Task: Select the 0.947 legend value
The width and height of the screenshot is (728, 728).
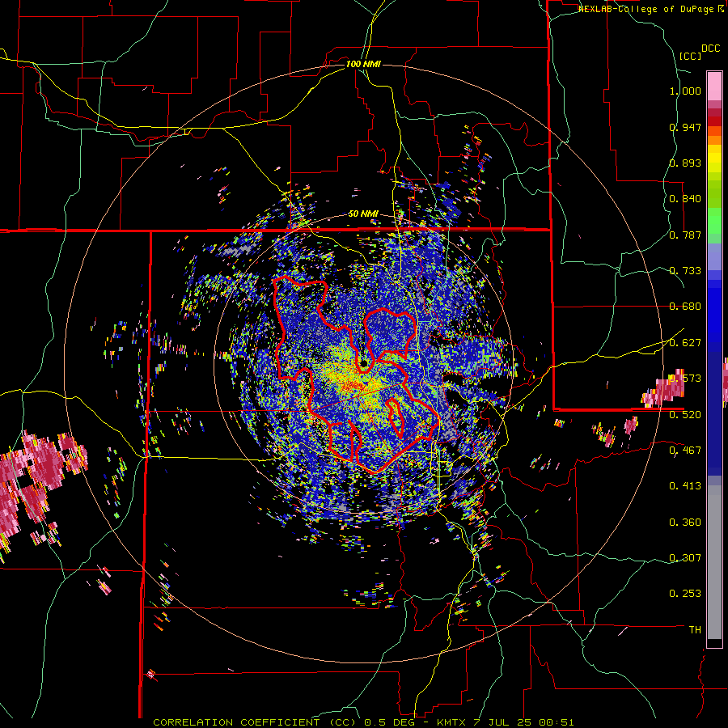Action: [x=685, y=127]
